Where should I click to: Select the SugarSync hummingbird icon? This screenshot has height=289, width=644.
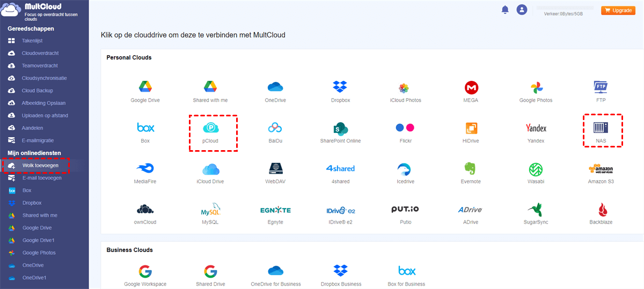535,209
